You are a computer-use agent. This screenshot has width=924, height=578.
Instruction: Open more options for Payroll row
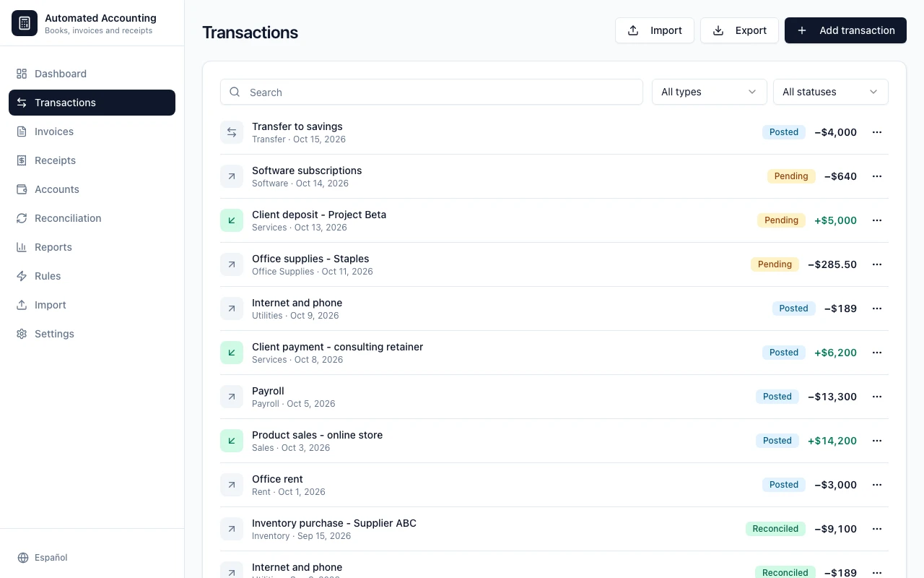tap(877, 397)
